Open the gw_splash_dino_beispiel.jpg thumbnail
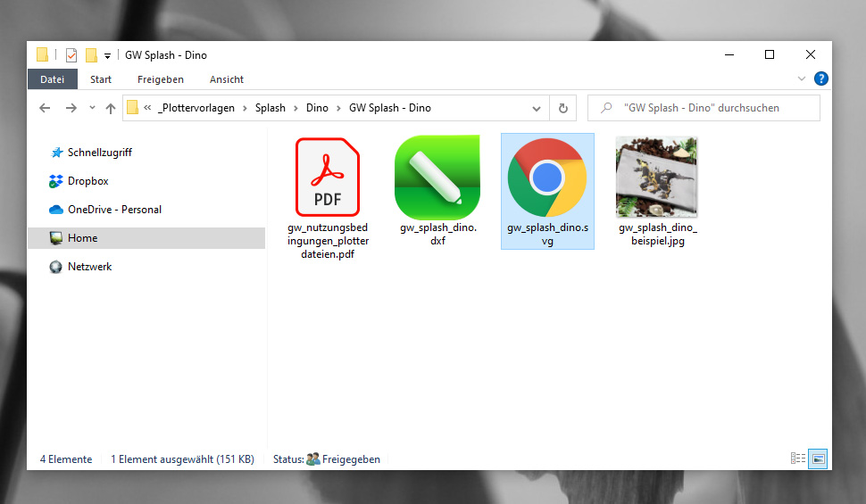This screenshot has width=866, height=504. (656, 178)
